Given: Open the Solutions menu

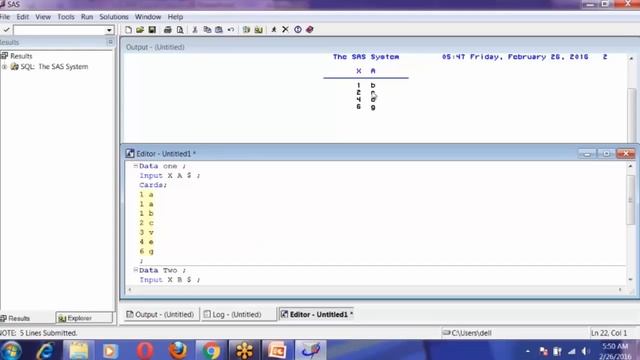Looking at the screenshot, I should pyautogui.click(x=114, y=17).
